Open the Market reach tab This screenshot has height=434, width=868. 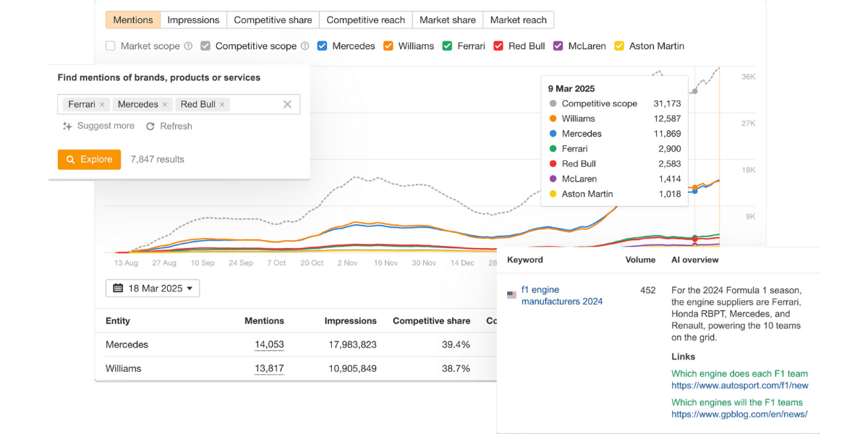click(519, 20)
